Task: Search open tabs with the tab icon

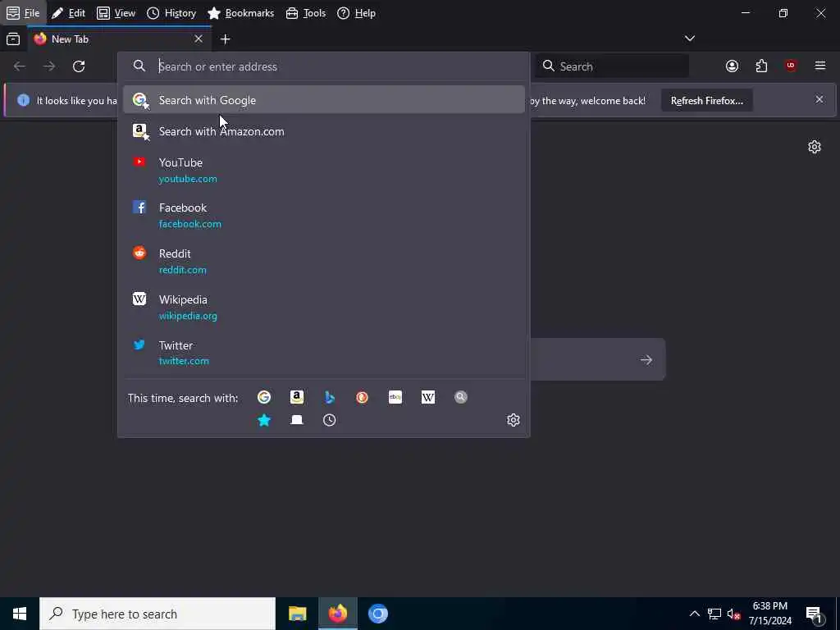Action: pos(297,420)
